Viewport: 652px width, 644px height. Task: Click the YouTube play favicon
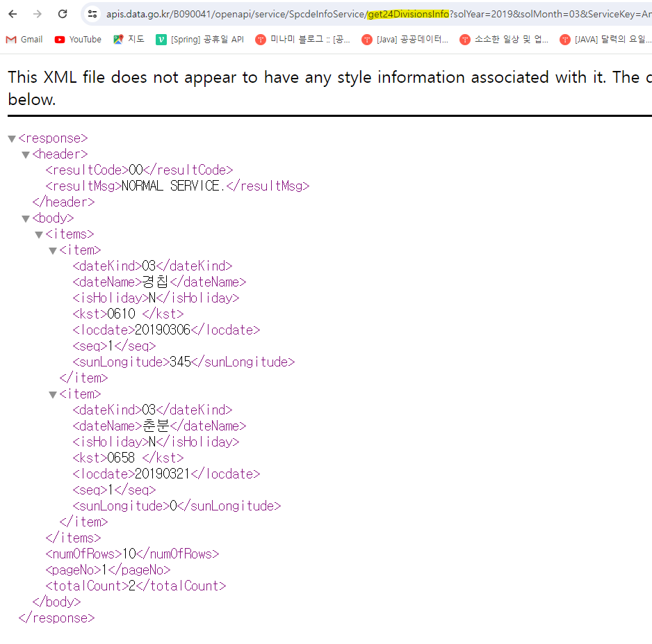60,40
